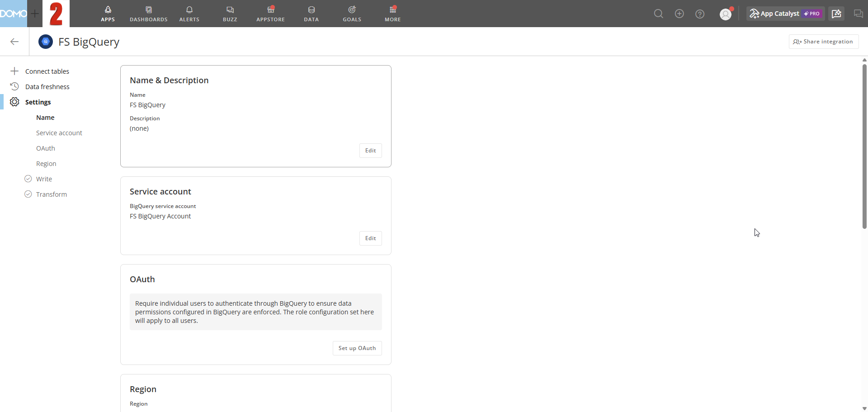868x412 pixels.
Task: Click the red number 2 logo
Action: pos(56,14)
